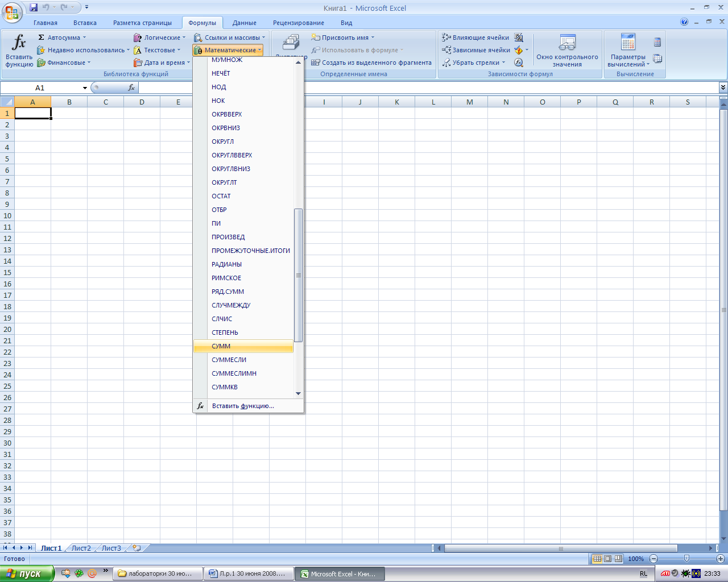Expand the formula bar chevron

click(723, 88)
